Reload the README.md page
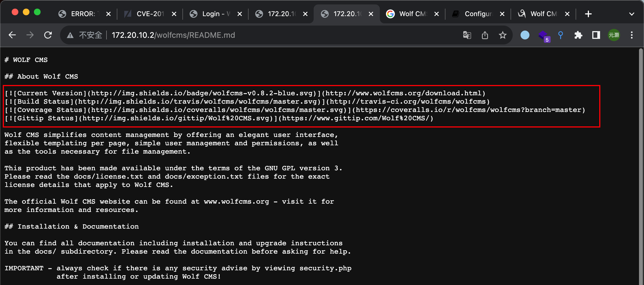The image size is (644, 285). click(48, 35)
